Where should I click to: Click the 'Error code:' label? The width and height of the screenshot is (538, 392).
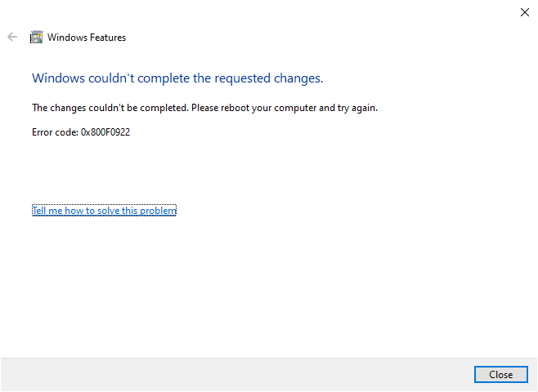pyautogui.click(x=55, y=132)
